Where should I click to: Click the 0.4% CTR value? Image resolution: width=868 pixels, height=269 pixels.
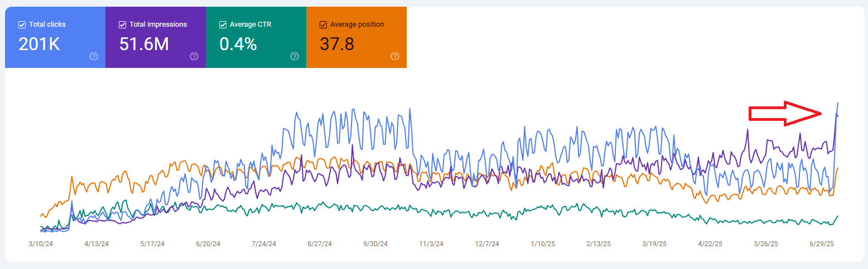coord(238,44)
